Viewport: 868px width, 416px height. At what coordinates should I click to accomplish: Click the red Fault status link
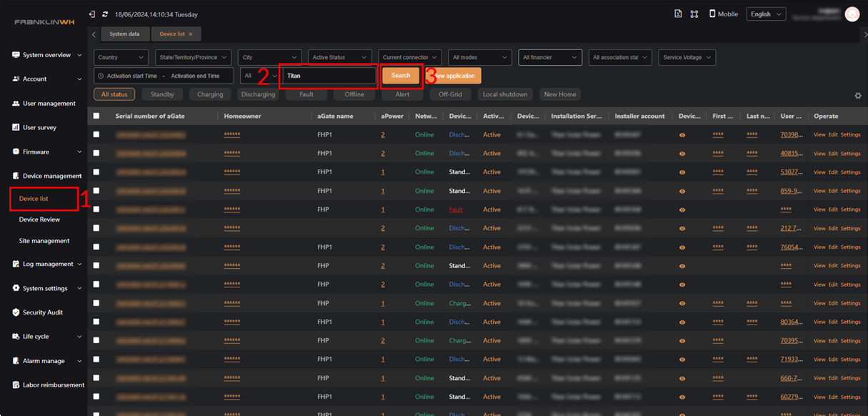tap(456, 209)
